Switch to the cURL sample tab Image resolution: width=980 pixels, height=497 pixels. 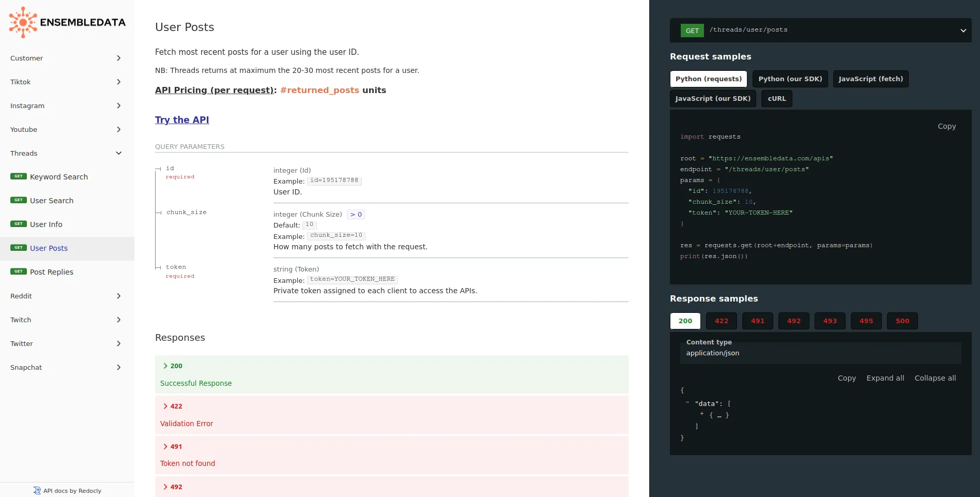coord(777,98)
